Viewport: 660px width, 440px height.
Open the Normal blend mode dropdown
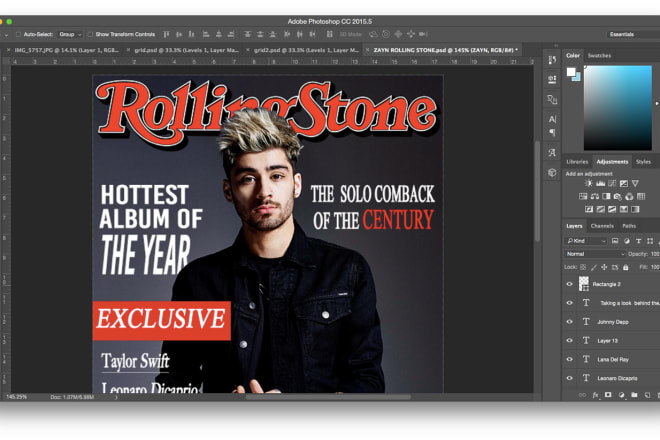click(x=595, y=254)
